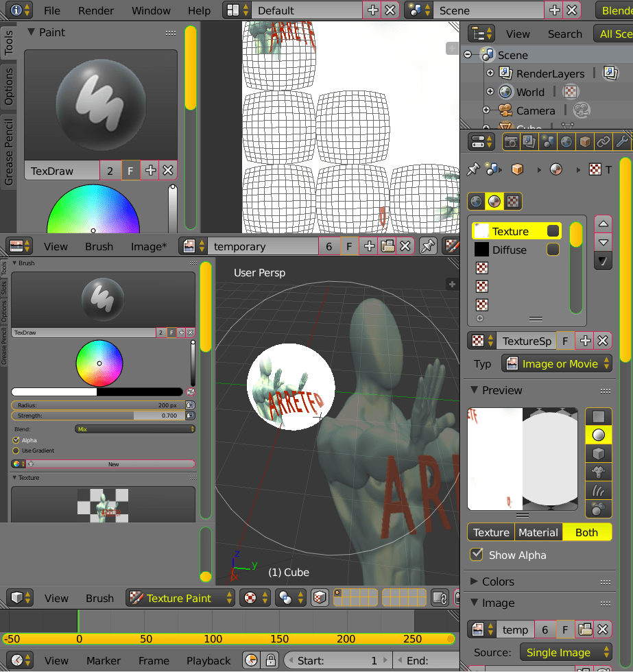Open the Single Image source dropdown
The height and width of the screenshot is (672, 633).
coord(565,652)
